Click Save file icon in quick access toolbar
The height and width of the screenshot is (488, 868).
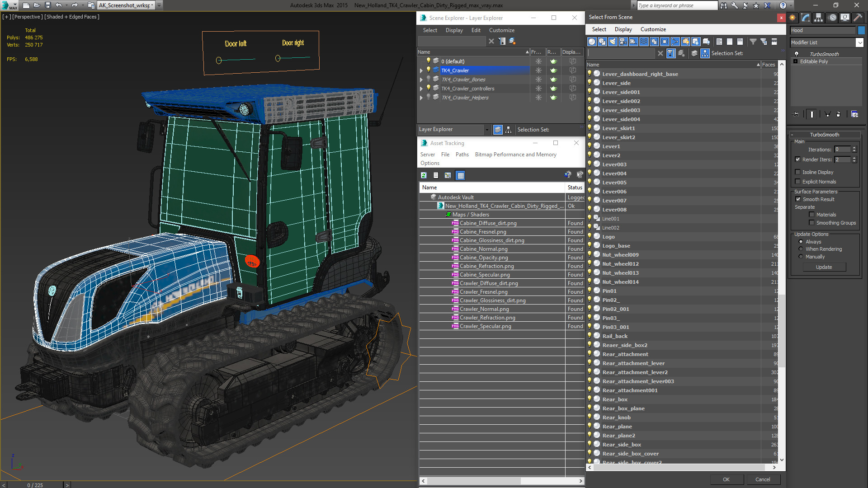[x=48, y=5]
